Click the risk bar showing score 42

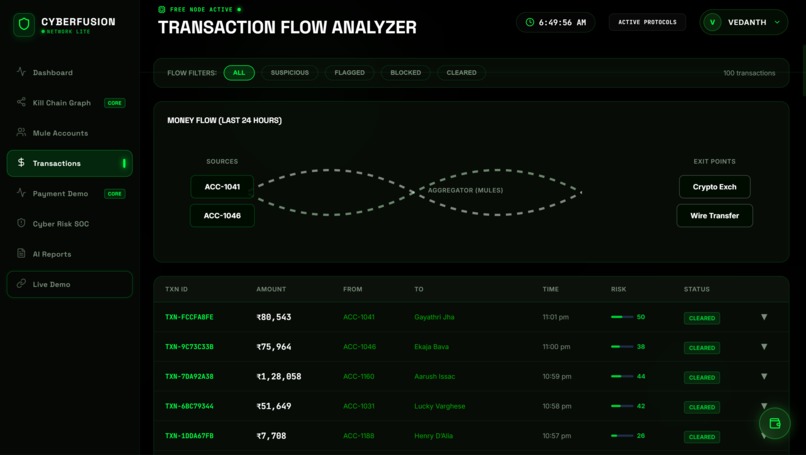622,406
